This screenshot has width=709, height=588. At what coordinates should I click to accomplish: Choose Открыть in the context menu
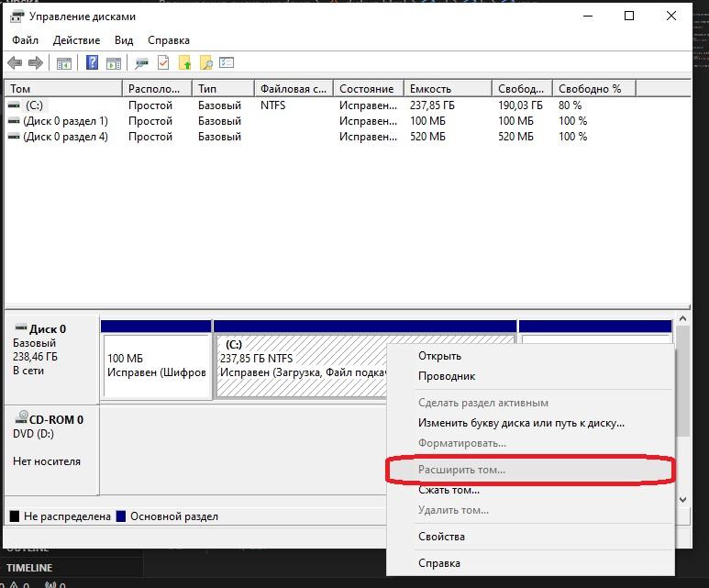(530, 356)
